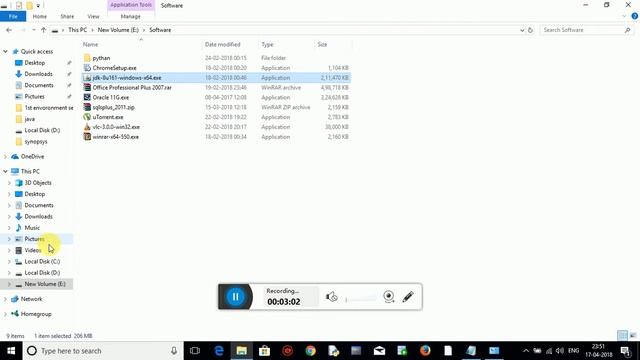Collapse the Quick access tree node
This screenshot has width=640, height=360.
[x=5, y=51]
